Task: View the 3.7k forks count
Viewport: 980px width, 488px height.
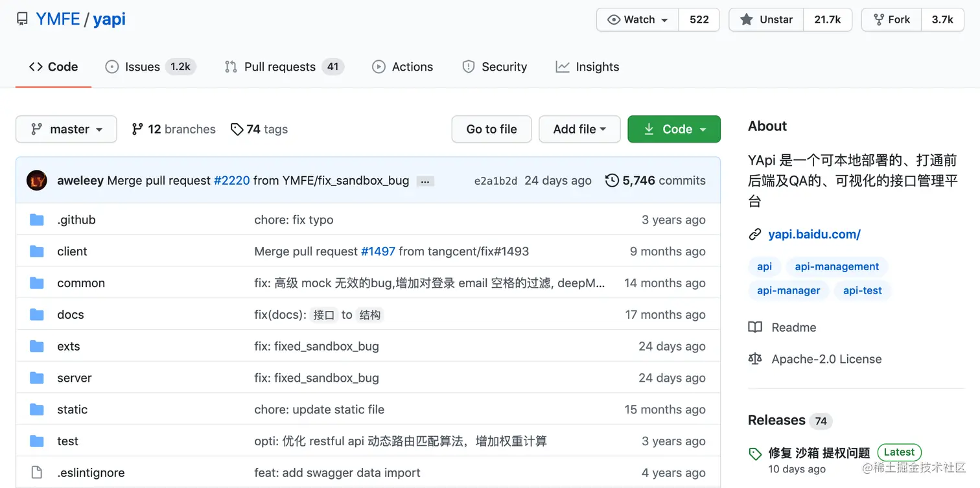Action: [x=942, y=19]
